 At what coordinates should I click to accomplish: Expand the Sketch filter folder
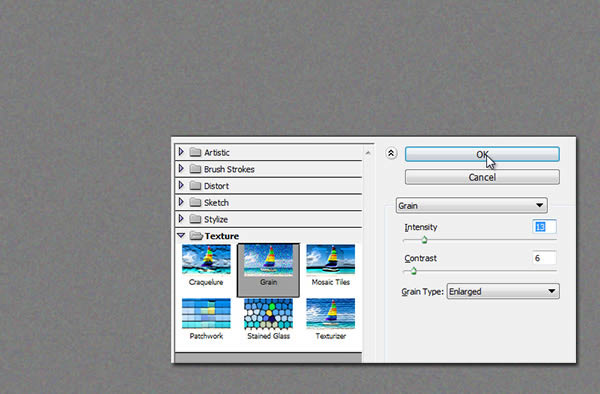tap(181, 202)
